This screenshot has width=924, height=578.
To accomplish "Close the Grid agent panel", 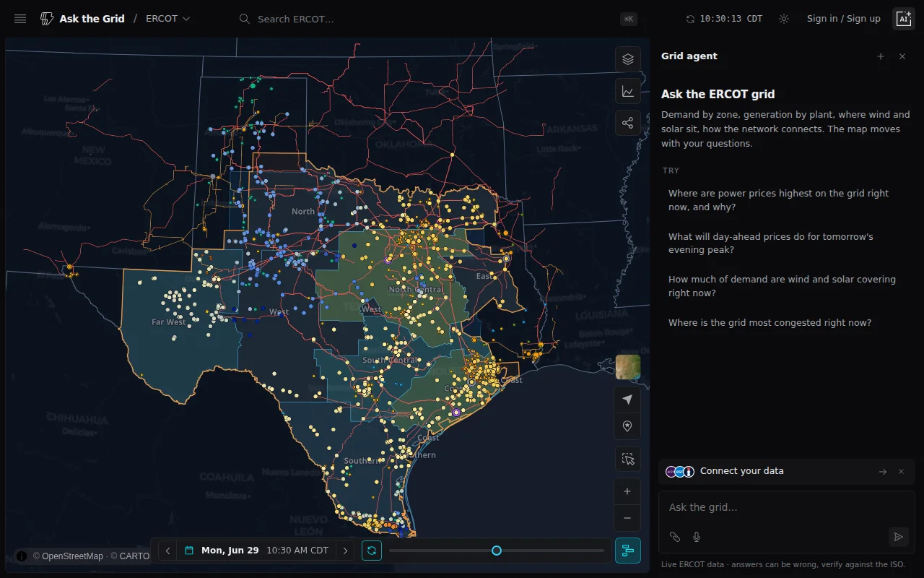I will [902, 56].
